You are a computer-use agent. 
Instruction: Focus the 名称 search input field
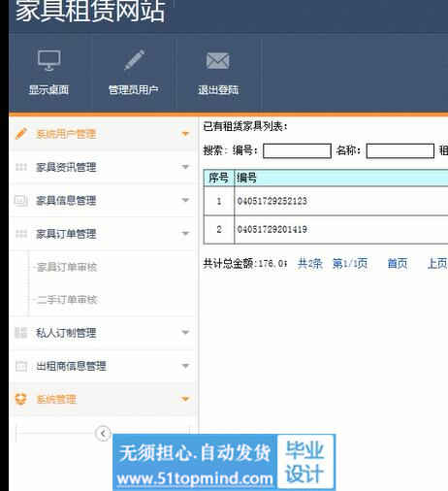click(400, 151)
